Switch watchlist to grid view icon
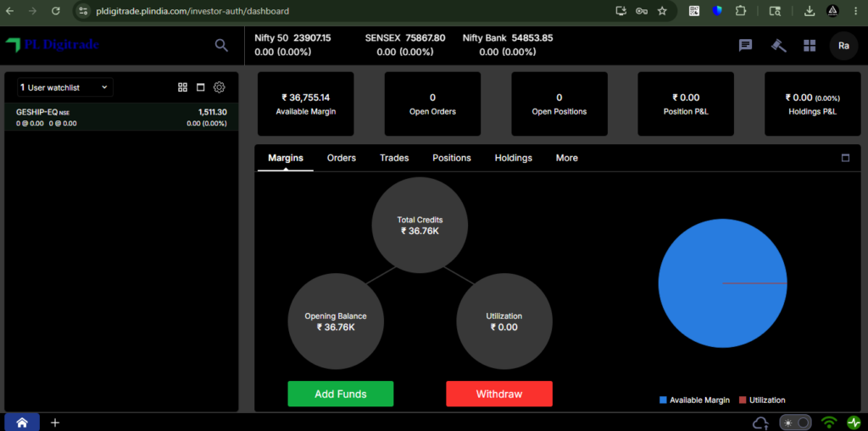 [x=183, y=87]
